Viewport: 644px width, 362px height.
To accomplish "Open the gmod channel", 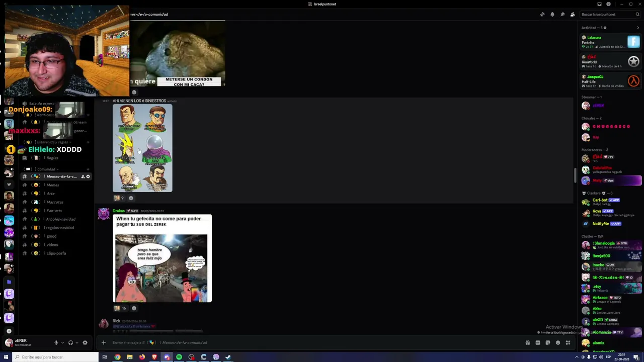I will (x=56, y=236).
